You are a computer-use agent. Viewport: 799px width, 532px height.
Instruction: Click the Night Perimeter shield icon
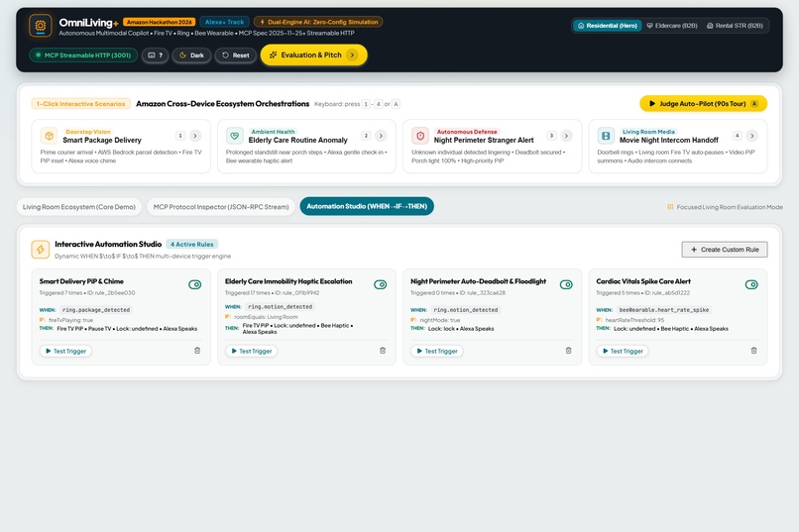420,136
